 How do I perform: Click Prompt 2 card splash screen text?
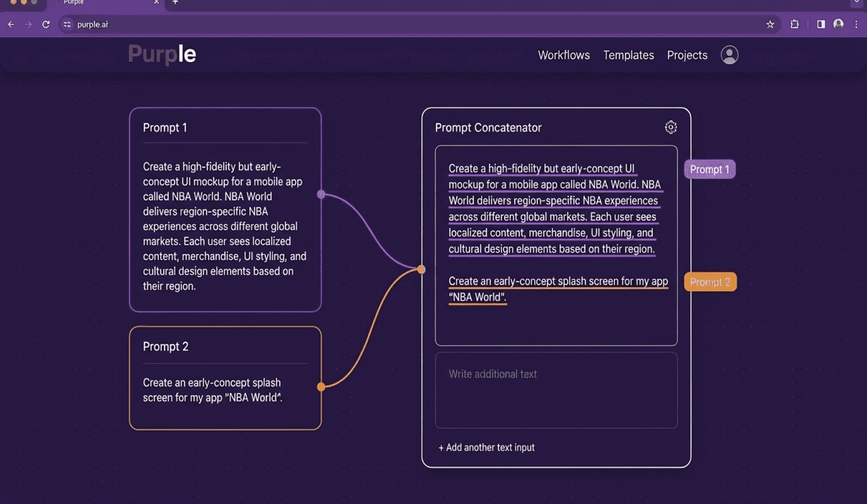coord(212,390)
